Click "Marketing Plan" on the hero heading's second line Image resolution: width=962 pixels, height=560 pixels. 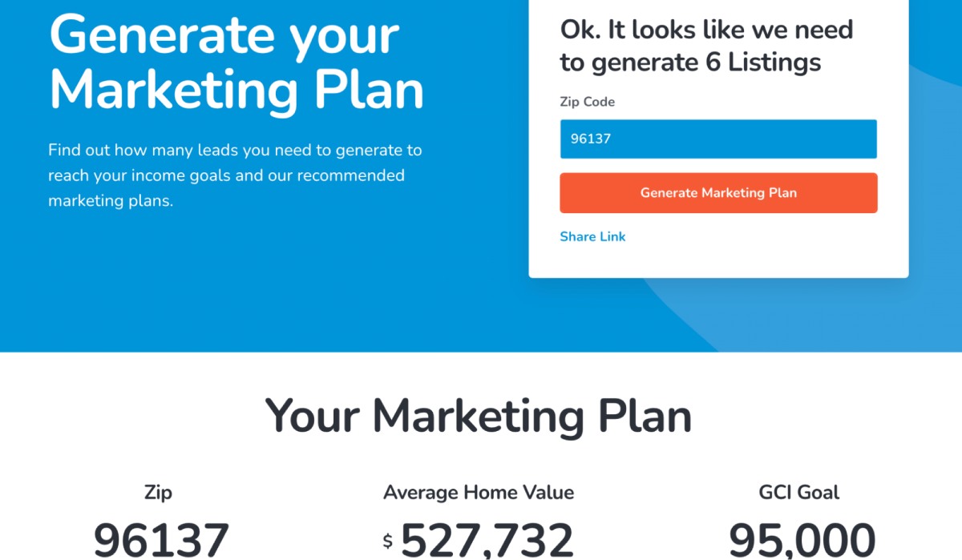236,91
